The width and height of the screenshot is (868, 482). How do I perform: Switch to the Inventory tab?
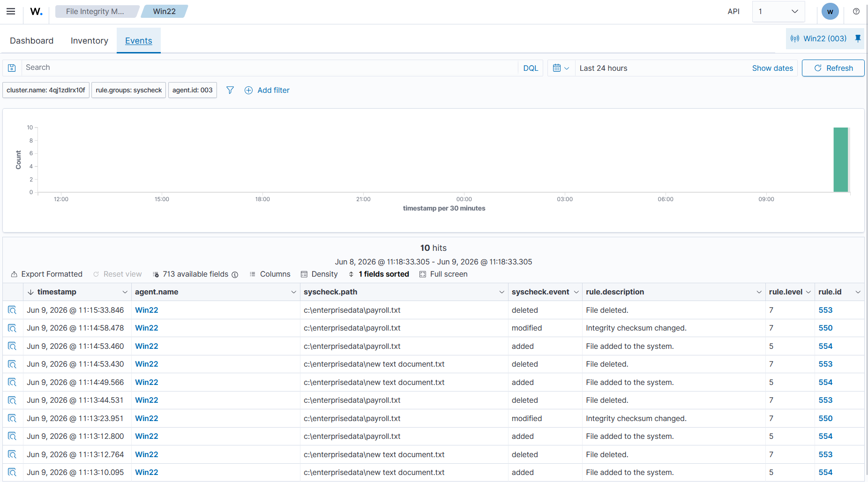tap(90, 41)
